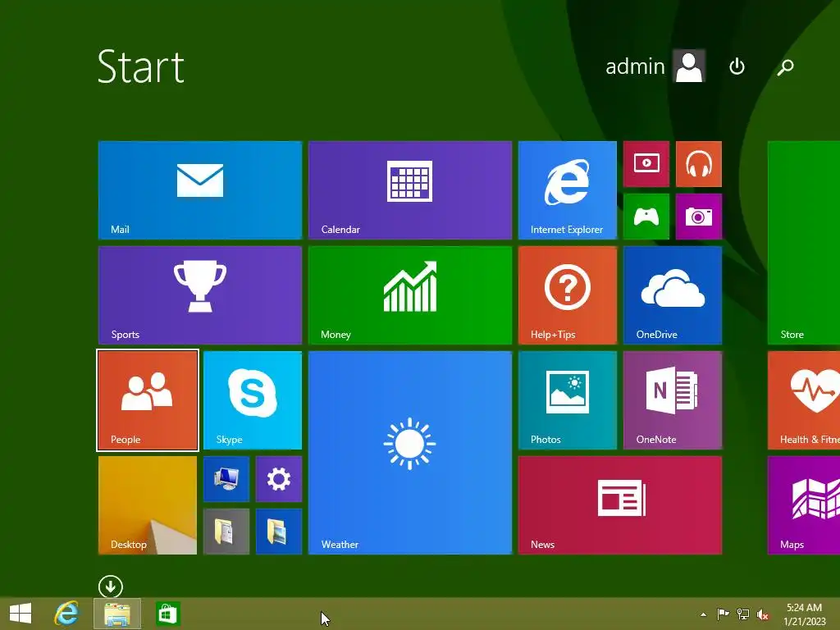The height and width of the screenshot is (630, 840).
Task: Open the power options button
Action: [737, 66]
